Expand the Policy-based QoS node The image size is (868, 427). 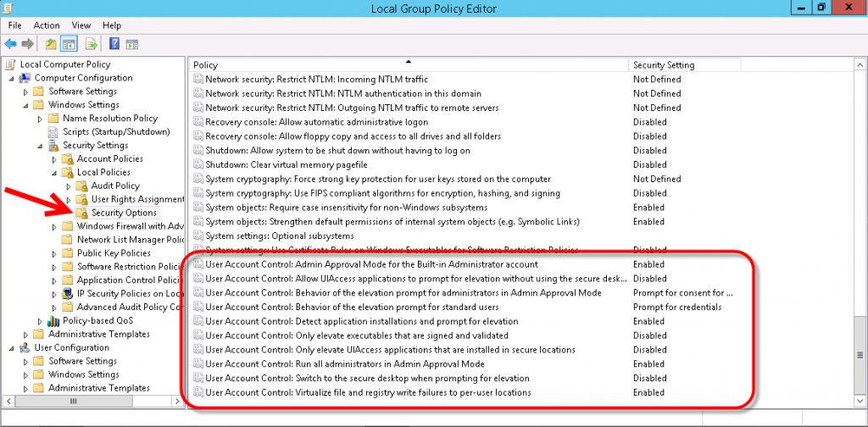(40, 321)
